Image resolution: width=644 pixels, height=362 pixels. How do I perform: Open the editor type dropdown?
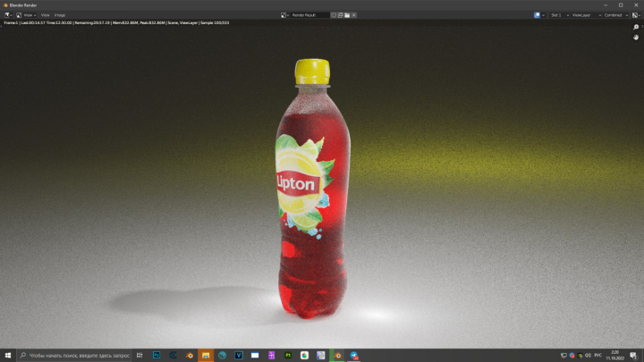coord(8,15)
